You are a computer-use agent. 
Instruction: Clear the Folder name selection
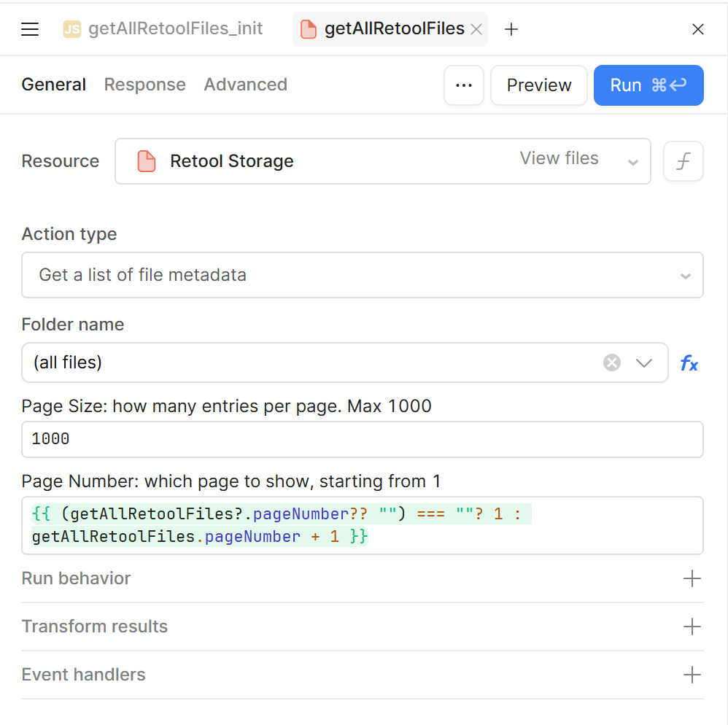pos(612,362)
